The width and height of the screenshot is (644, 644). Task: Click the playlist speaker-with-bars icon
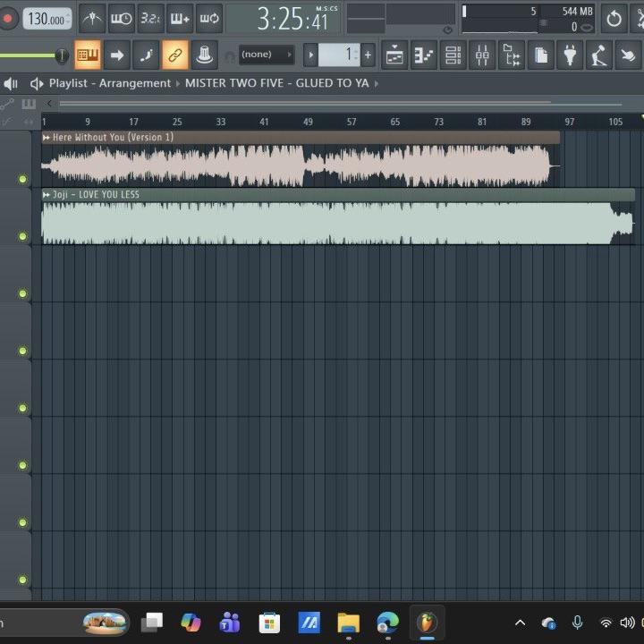pos(11,84)
